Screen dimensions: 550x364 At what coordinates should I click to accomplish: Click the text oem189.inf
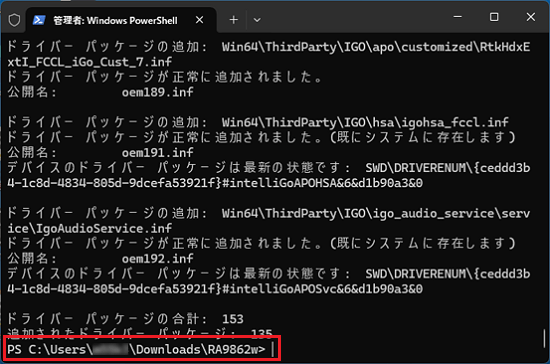pos(157,92)
